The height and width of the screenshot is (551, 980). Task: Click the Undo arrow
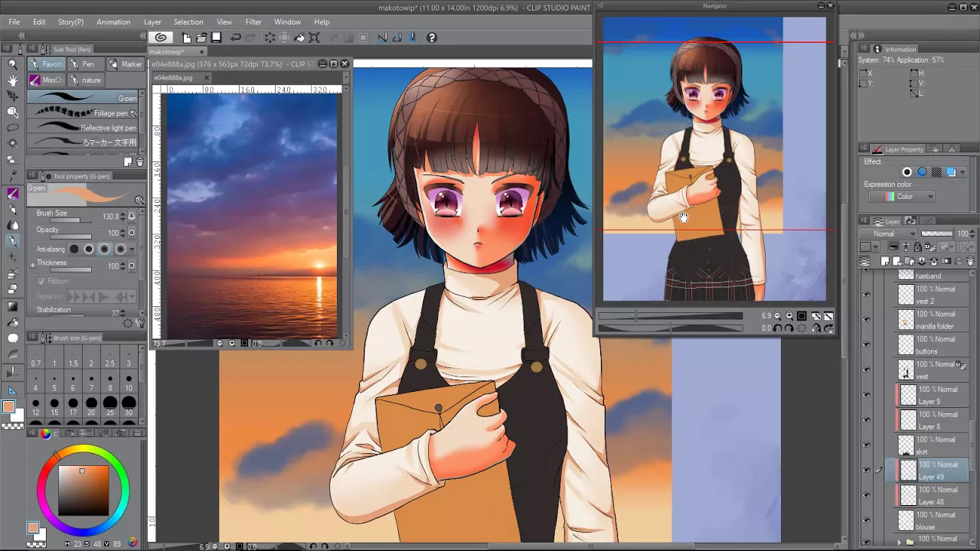tap(236, 37)
